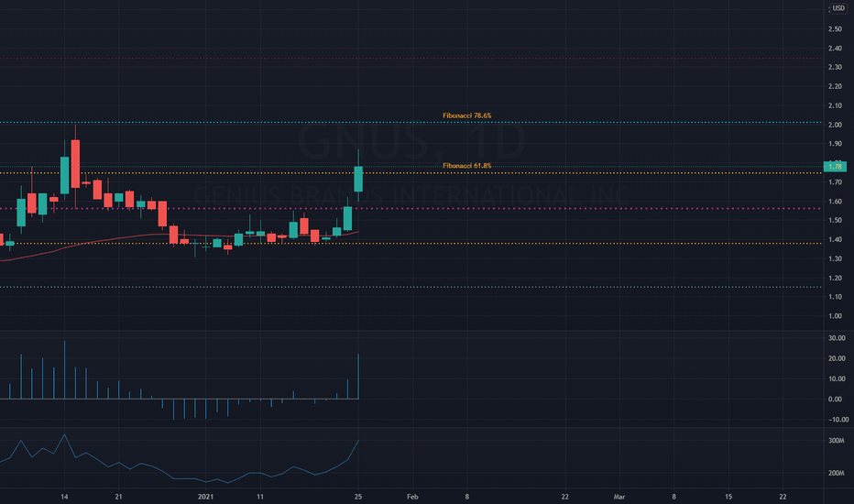The image size is (854, 504).
Task: Click the 2.10 price axis label
Action: pyautogui.click(x=835, y=105)
